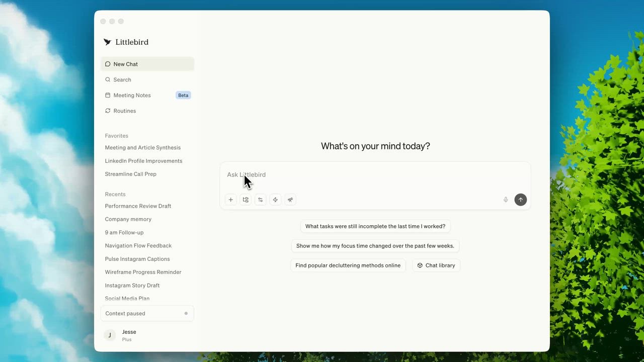644x362 pixels.
Task: Open favorite LinkedIn Profile Improvements
Action: (143, 161)
